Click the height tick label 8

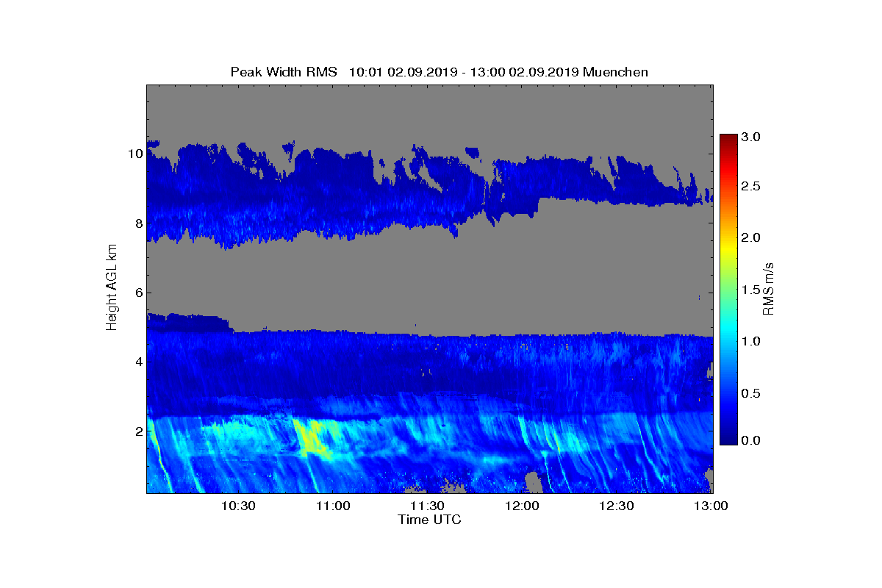[137, 223]
